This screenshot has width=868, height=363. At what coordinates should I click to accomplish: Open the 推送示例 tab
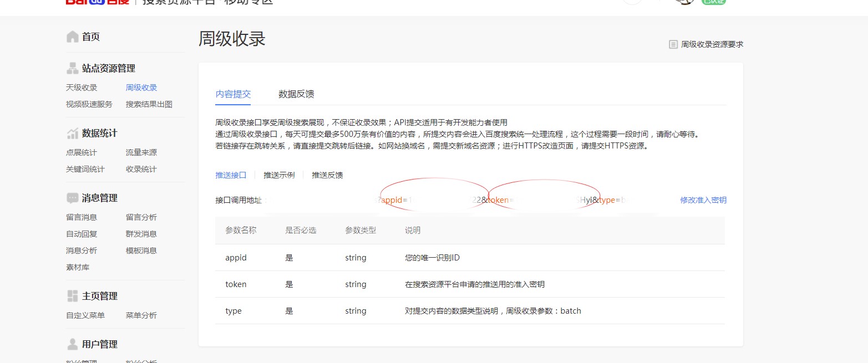coord(280,175)
